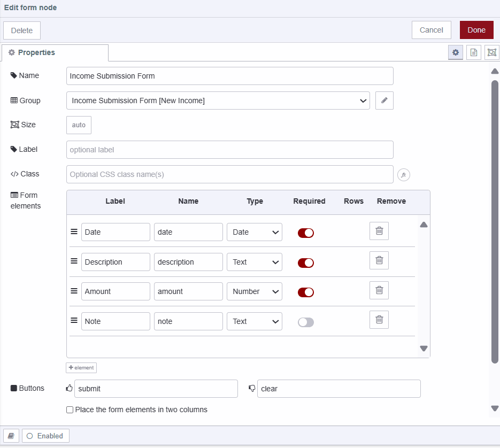Delete the Amount form element

click(379, 290)
